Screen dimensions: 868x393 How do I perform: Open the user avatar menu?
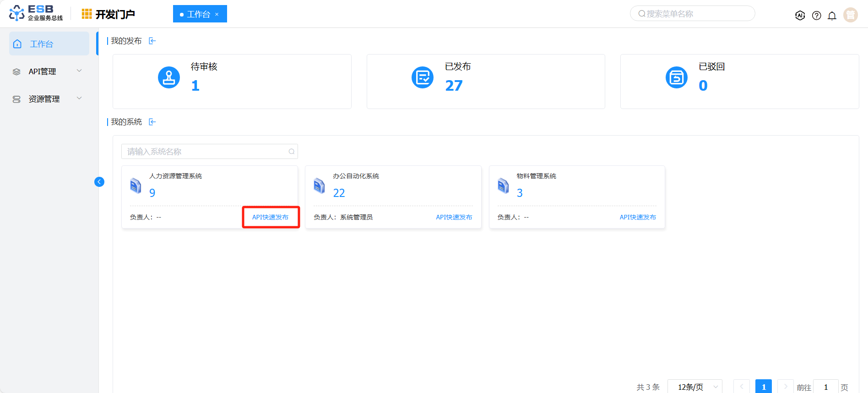[x=850, y=15]
